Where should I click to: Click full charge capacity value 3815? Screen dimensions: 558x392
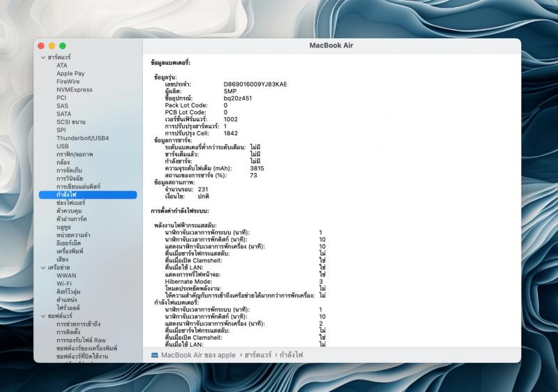click(257, 168)
